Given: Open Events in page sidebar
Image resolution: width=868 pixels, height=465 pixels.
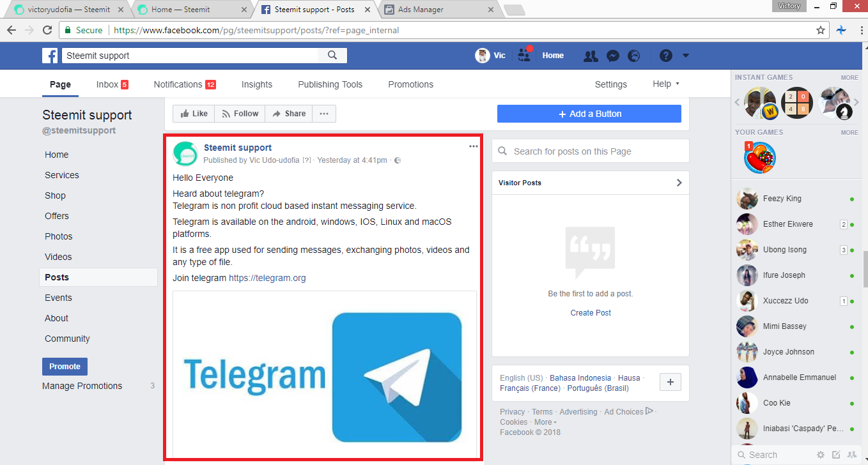Looking at the screenshot, I should (x=58, y=298).
